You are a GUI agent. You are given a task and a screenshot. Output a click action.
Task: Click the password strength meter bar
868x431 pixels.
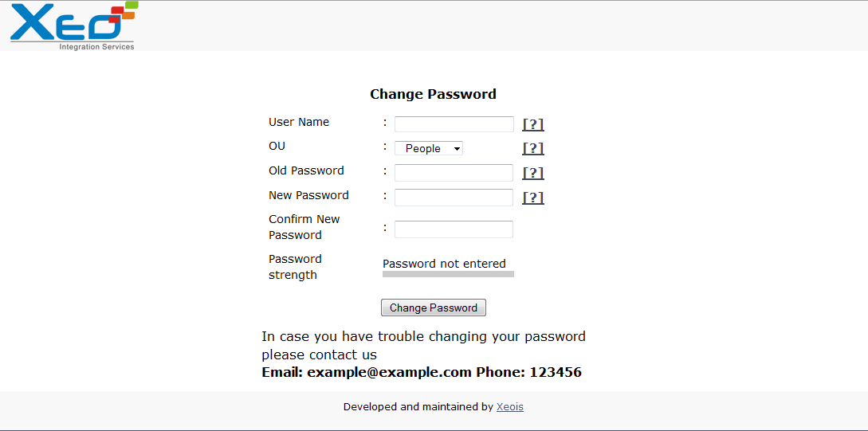coord(448,274)
